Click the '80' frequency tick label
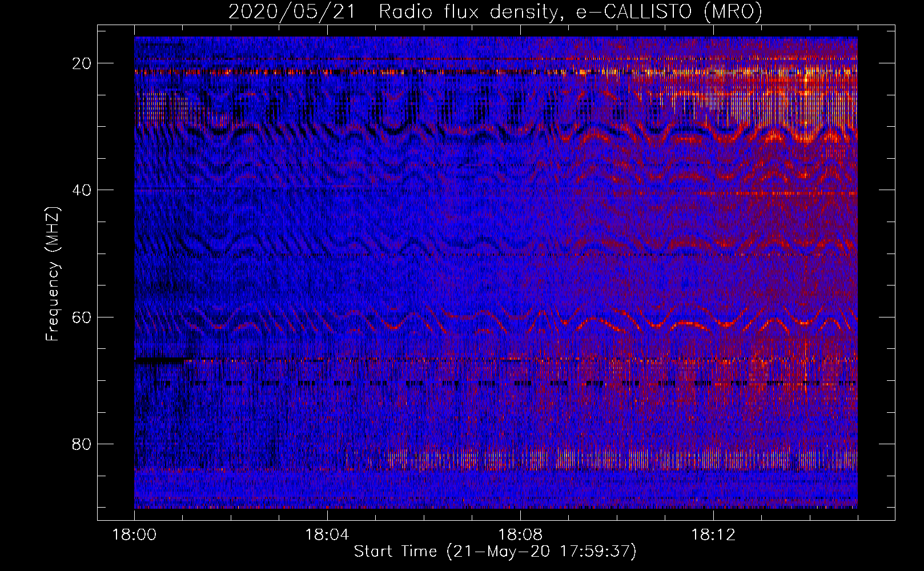 click(82, 444)
